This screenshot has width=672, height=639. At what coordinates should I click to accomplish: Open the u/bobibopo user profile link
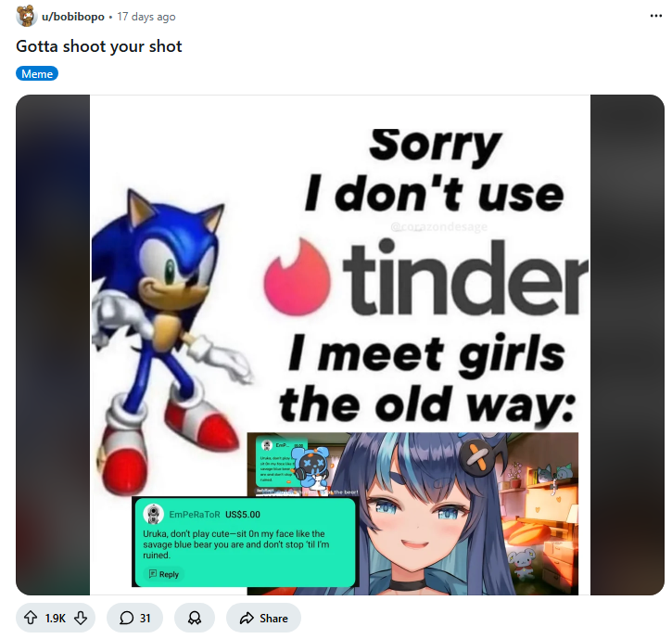[x=73, y=17]
